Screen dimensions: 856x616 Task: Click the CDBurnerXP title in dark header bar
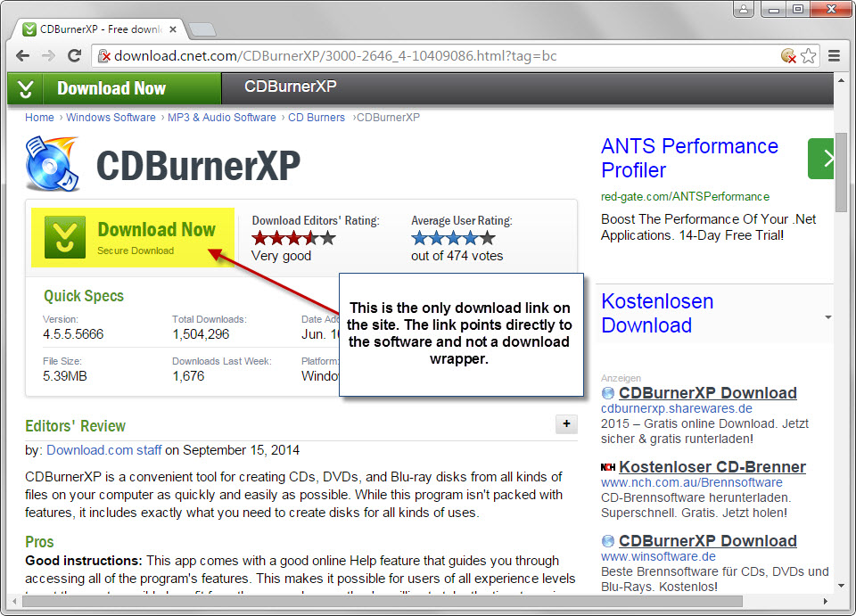[x=291, y=86]
